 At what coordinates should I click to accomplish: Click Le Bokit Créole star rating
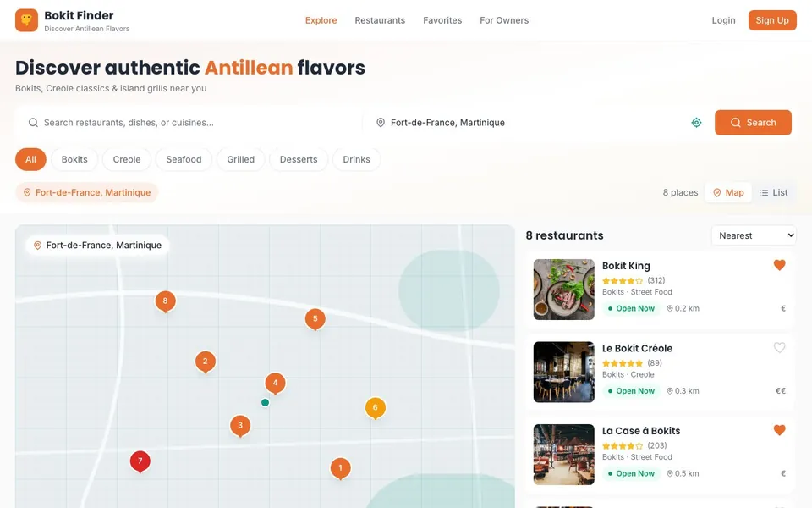tap(623, 363)
